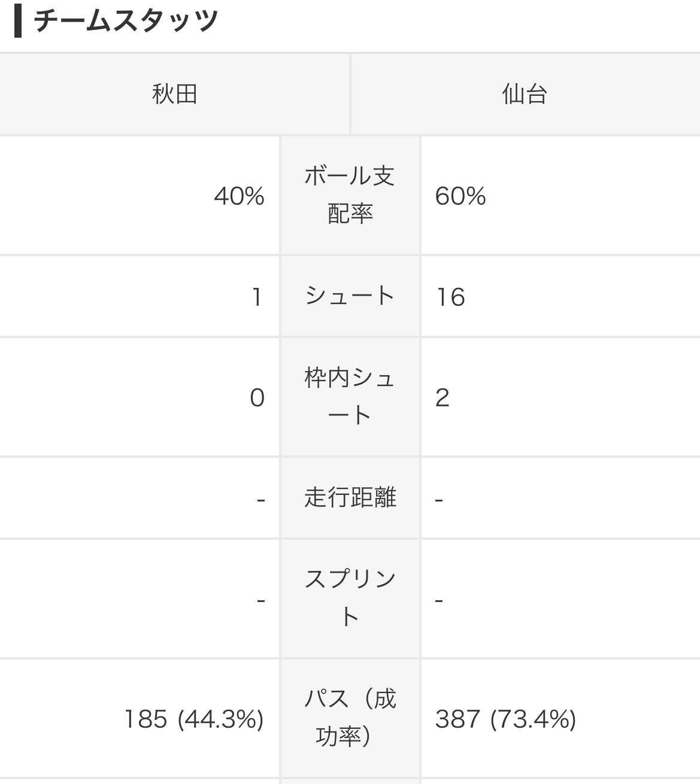700x784 pixels.
Task: Click the パス（成功率）stat label
Action: [350, 718]
